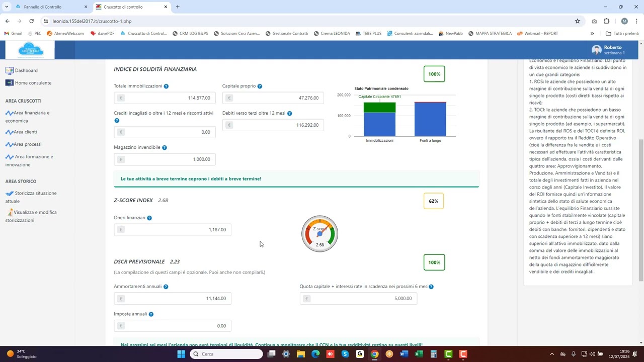Expand the hidden bookmarks chevron
The width and height of the screenshot is (644, 362).
tap(592, 34)
